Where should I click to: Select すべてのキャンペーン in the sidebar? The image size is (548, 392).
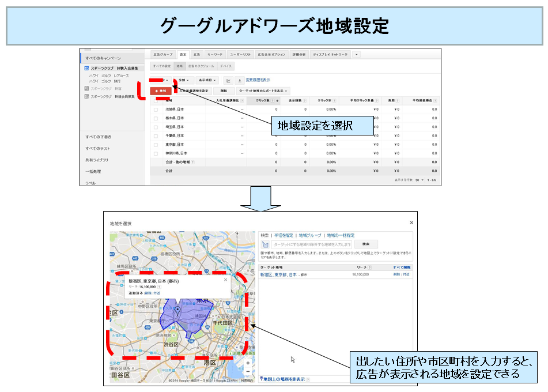coord(104,58)
